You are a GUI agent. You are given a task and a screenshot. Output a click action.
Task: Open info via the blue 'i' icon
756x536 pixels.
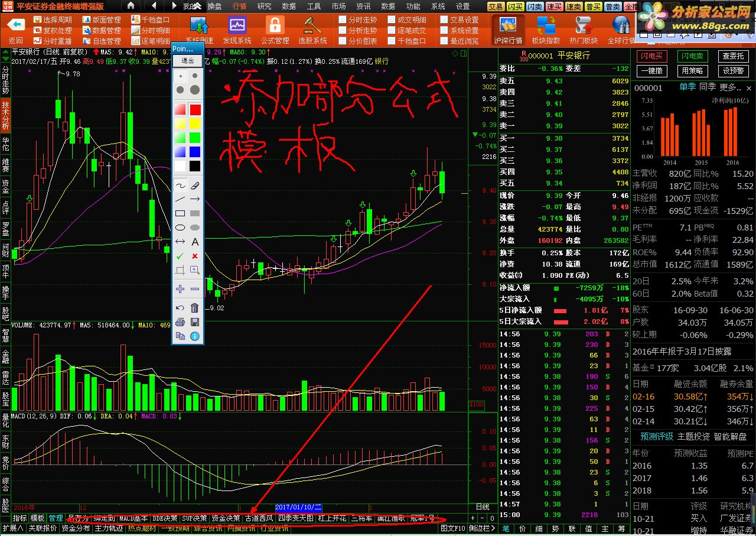click(195, 336)
